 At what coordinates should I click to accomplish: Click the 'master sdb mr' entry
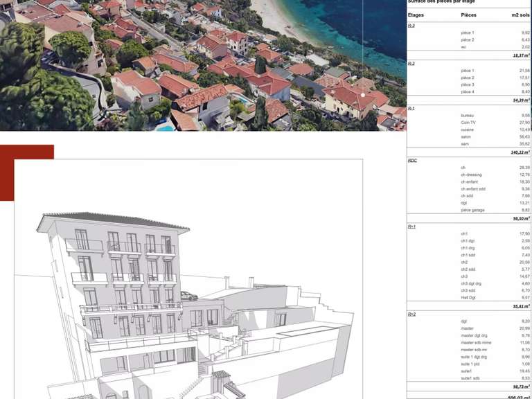pyautogui.click(x=474, y=349)
